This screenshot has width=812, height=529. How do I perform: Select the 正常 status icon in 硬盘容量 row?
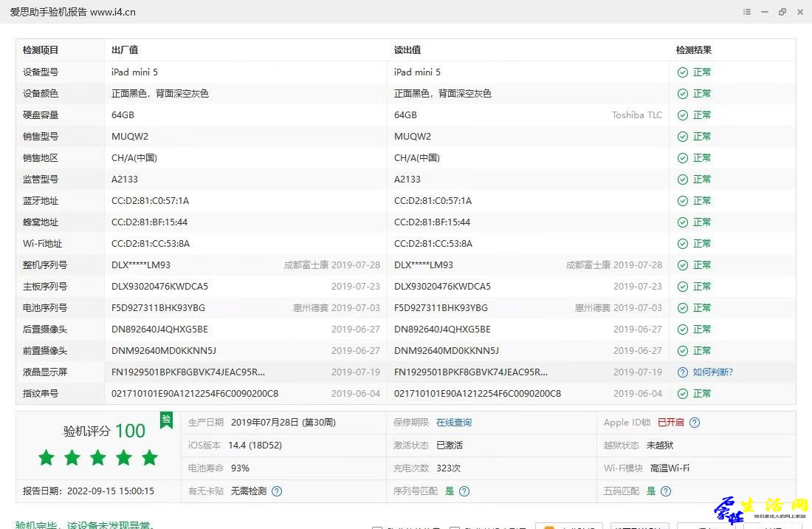(683, 115)
